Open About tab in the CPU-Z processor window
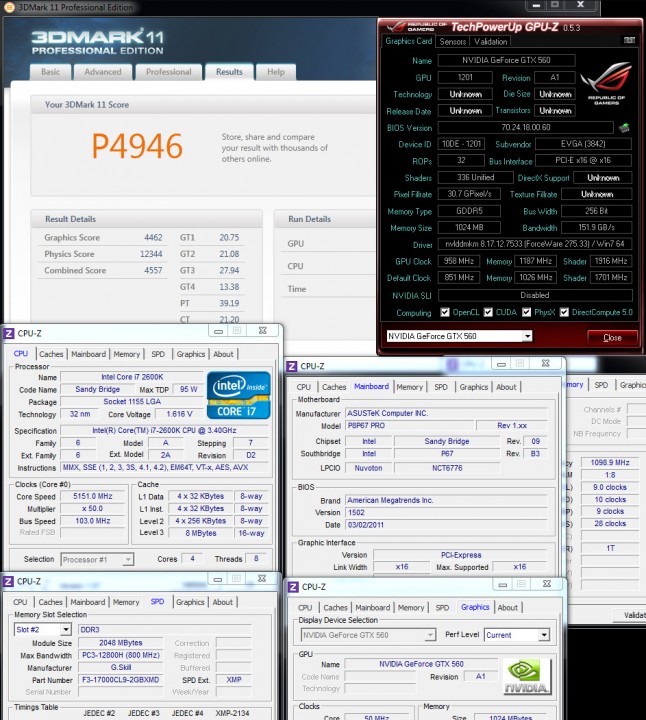Screen dimensions: 646x720 [223, 354]
